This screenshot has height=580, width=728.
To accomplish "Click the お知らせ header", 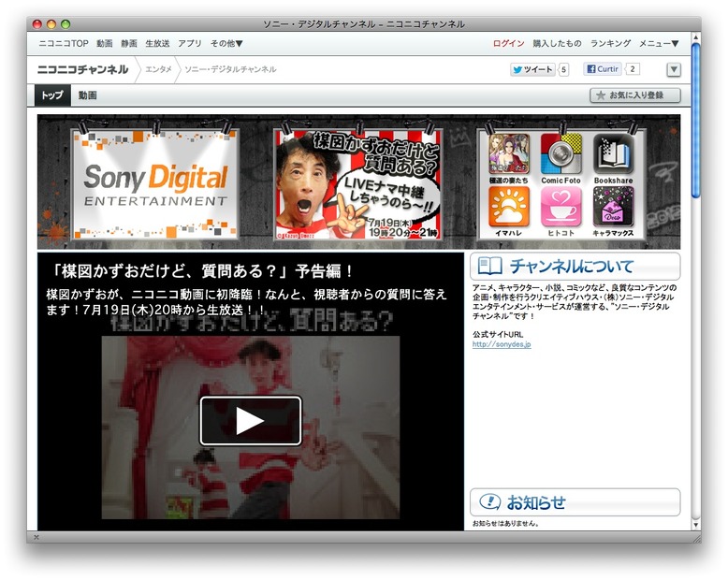I will (575, 502).
